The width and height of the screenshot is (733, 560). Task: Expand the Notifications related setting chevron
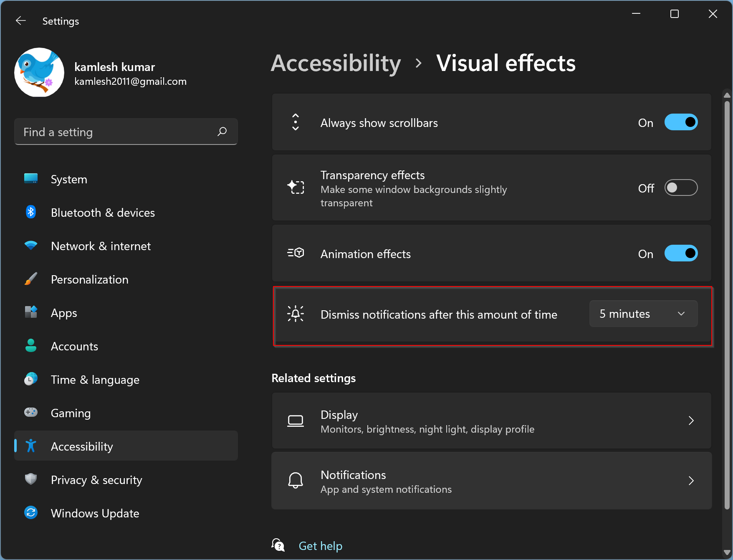click(x=691, y=481)
